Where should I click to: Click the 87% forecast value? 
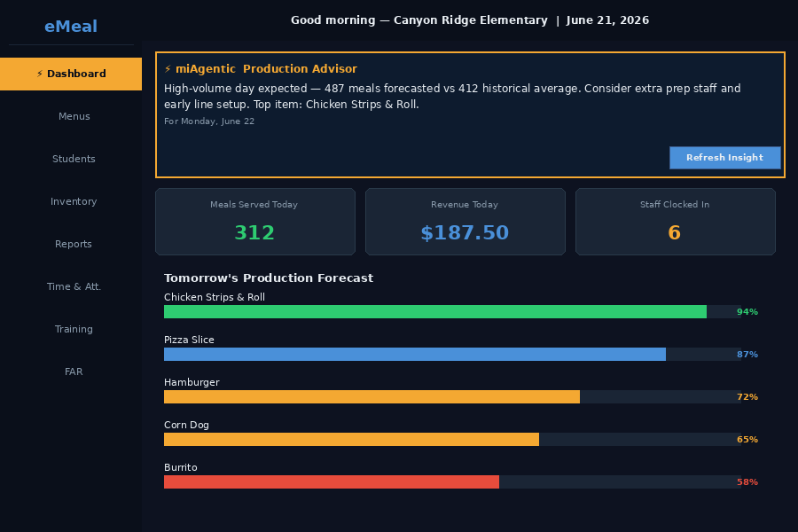coord(747,355)
